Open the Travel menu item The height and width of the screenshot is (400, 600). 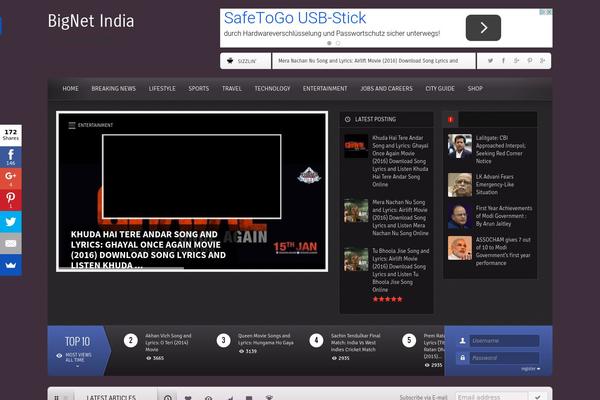232,88
